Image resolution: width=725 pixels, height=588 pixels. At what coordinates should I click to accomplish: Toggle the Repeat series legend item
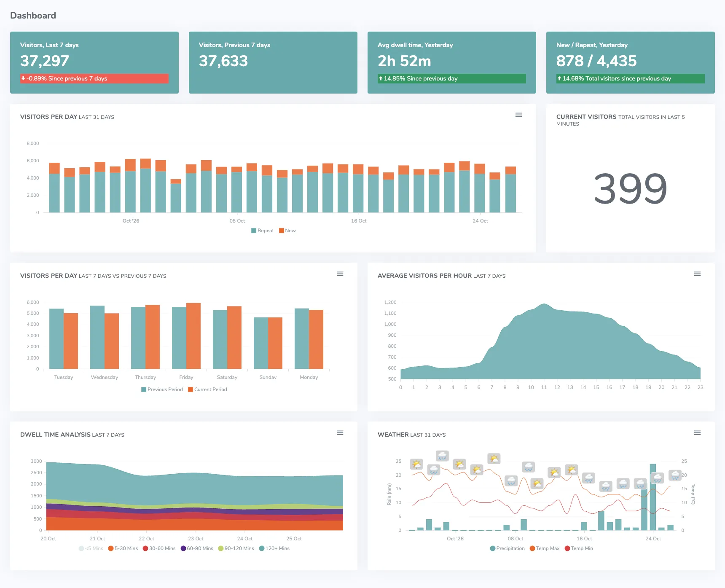point(262,231)
